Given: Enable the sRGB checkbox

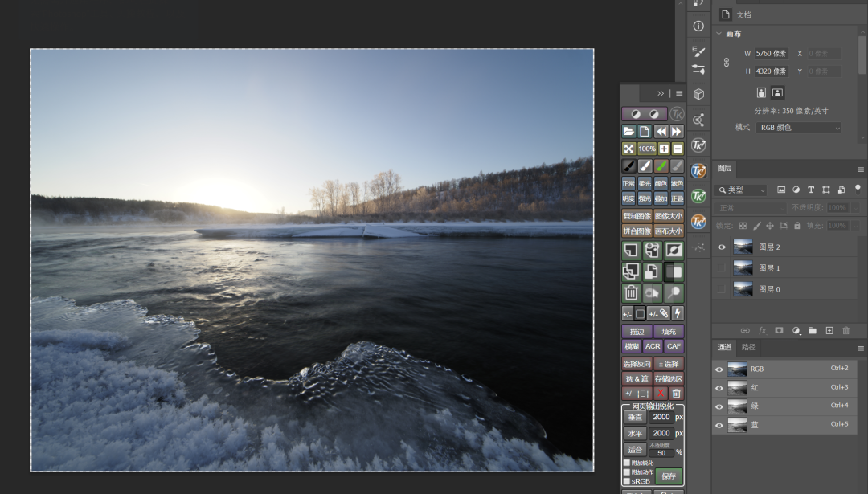Looking at the screenshot, I should tap(627, 481).
